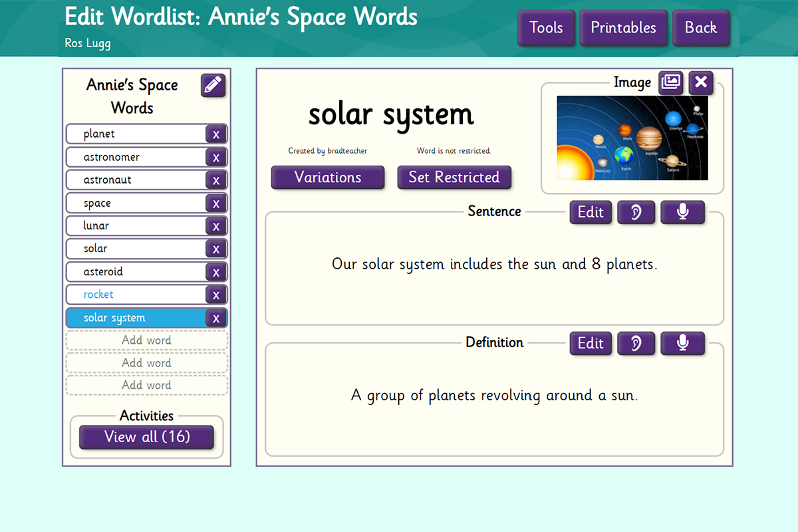This screenshot has width=798, height=532.
Task: Listen to the Definition audio
Action: coord(636,343)
